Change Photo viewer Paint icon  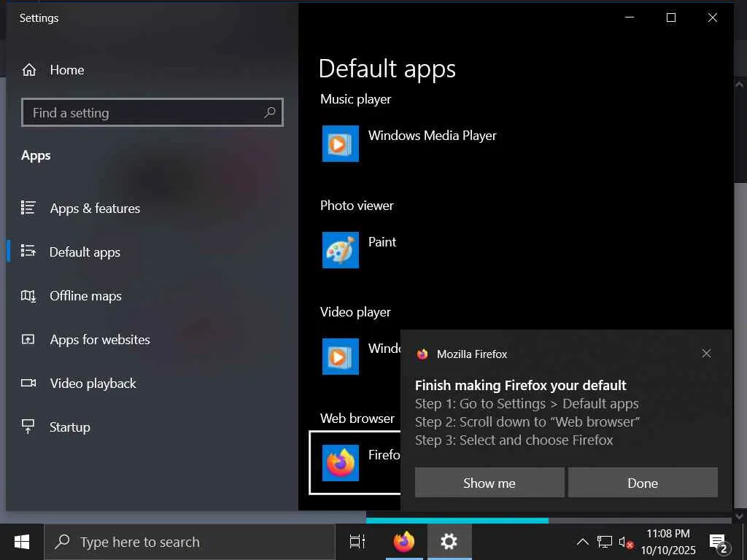click(x=340, y=250)
